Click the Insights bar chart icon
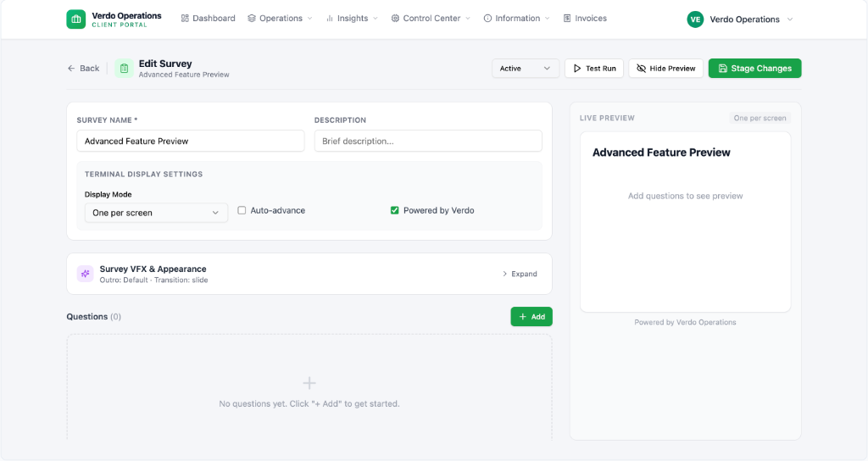The width and height of the screenshot is (868, 461). coord(330,19)
